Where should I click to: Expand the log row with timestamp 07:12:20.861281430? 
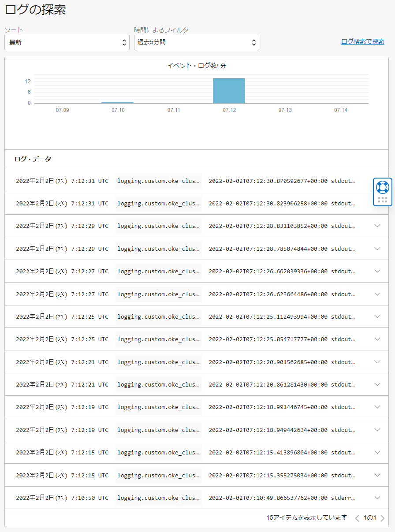click(377, 384)
